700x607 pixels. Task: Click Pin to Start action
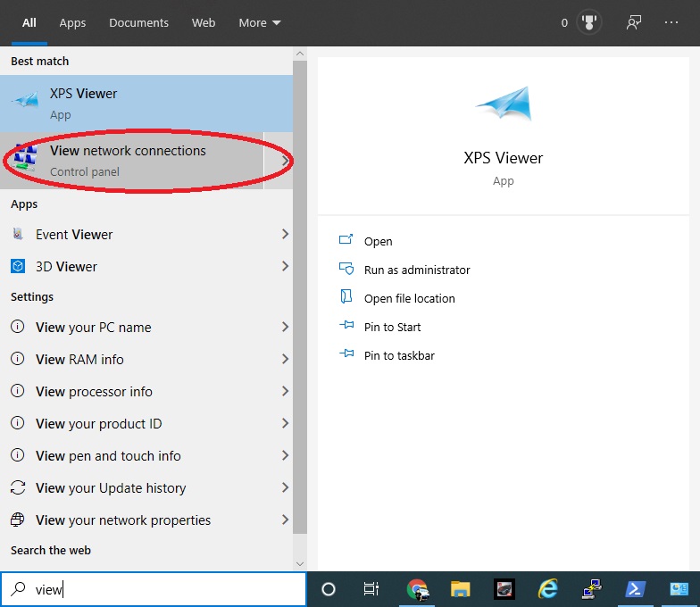[x=393, y=327]
